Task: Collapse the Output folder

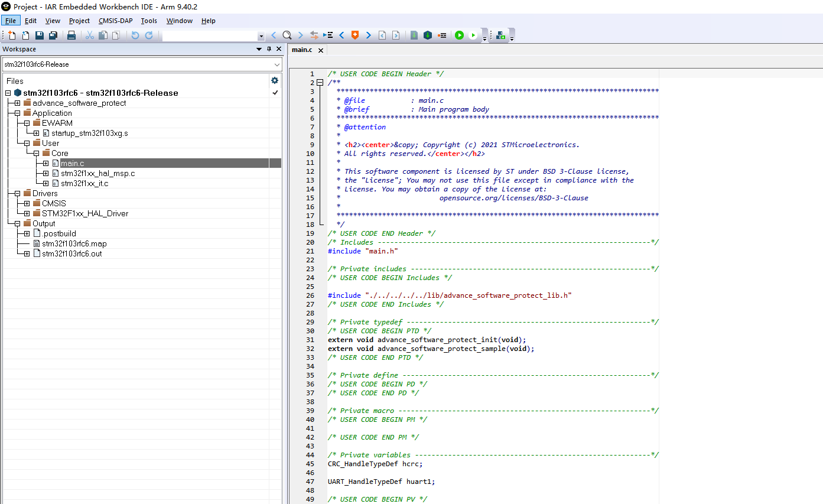Action: coord(17,223)
